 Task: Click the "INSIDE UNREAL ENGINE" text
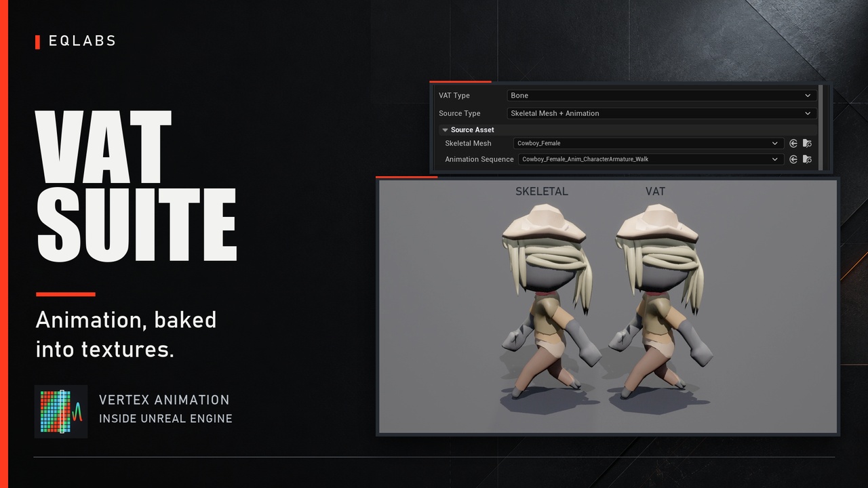[165, 419]
